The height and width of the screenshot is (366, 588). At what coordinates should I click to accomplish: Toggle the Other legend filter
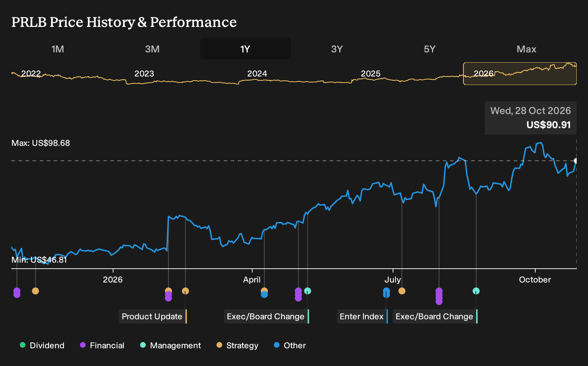pyautogui.click(x=290, y=345)
